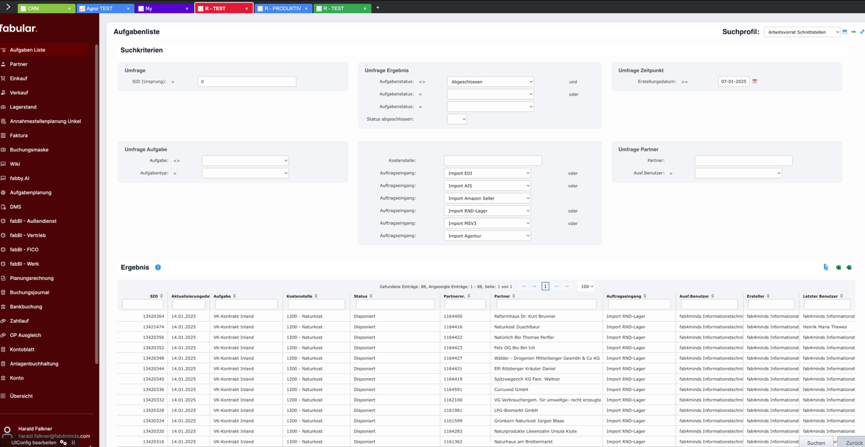
Task: Switch to the R - PRODUKTIV tab
Action: click(283, 8)
